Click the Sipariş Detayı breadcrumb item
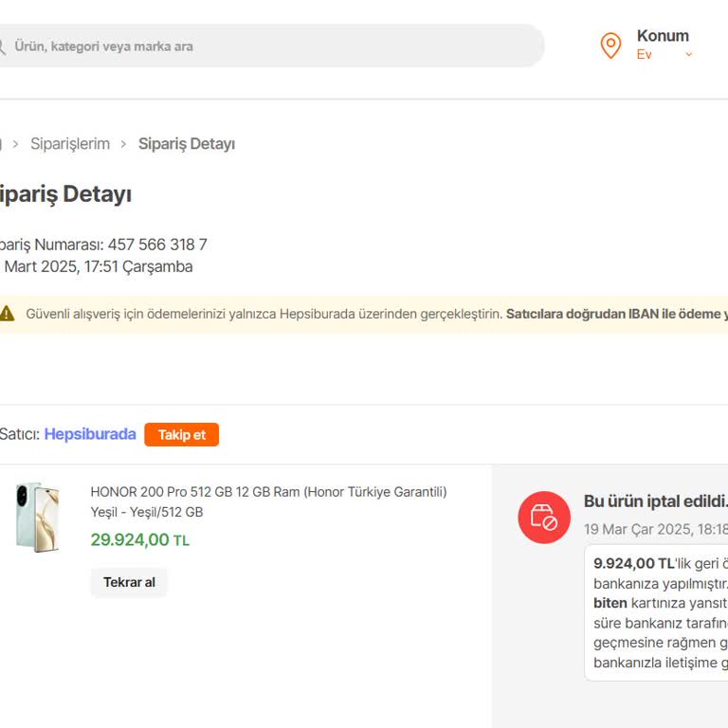 pos(187,143)
